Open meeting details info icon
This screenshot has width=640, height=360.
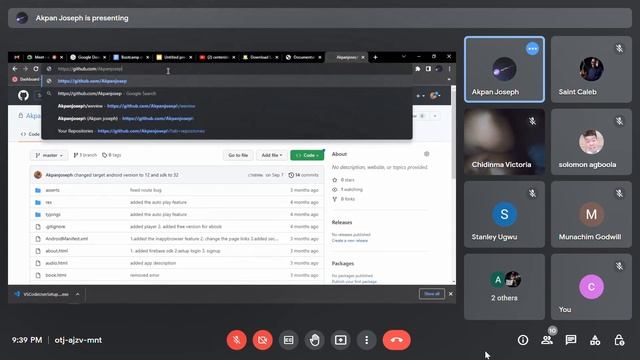pos(523,340)
